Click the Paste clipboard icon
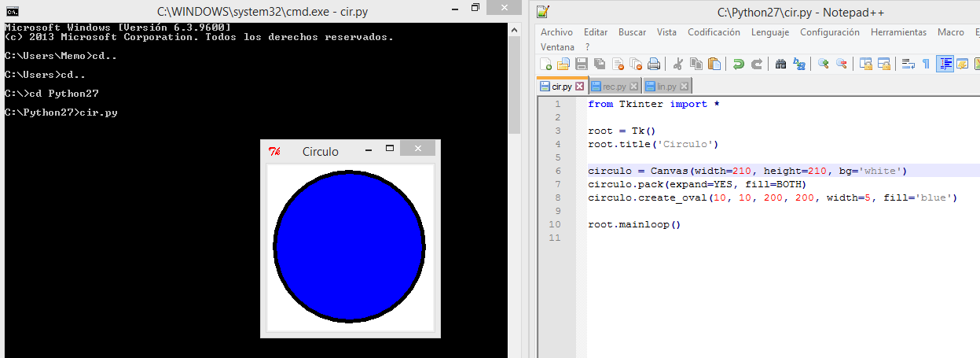The width and height of the screenshot is (980, 358). point(714,64)
